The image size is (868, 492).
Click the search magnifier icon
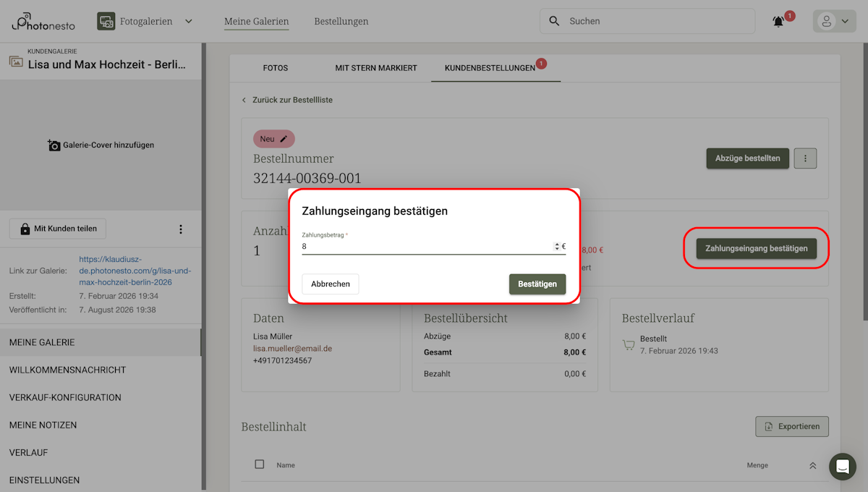click(x=555, y=21)
